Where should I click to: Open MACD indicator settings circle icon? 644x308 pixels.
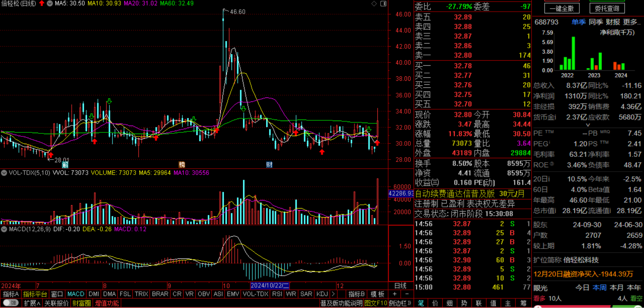pos(4,229)
